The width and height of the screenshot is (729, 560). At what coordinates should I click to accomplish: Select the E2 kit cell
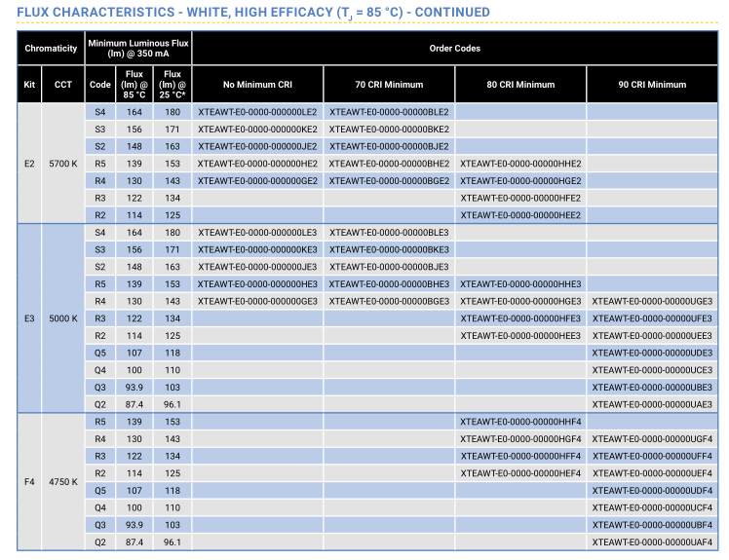click(29, 164)
